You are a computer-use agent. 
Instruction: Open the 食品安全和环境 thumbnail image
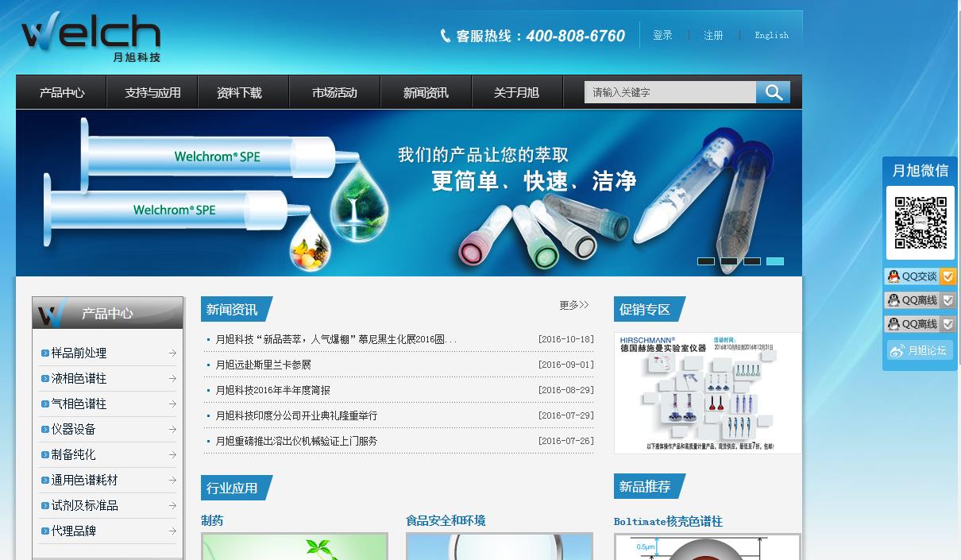tap(500, 546)
